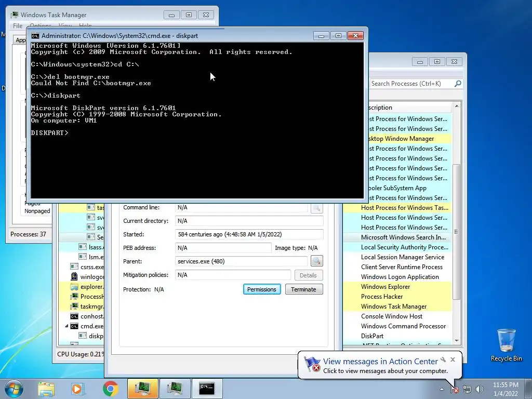Click the Parent services.exe field

click(x=241, y=261)
